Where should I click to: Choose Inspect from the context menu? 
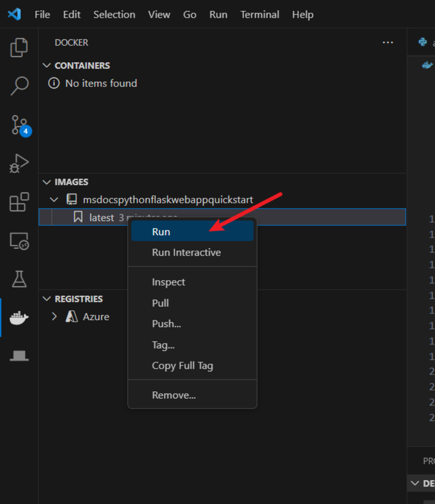coord(192,282)
